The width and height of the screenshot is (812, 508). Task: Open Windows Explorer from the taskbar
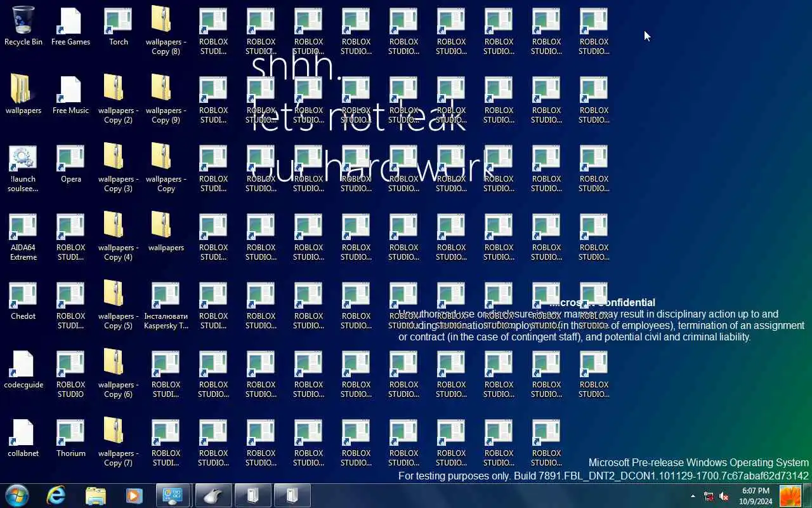[x=96, y=495]
